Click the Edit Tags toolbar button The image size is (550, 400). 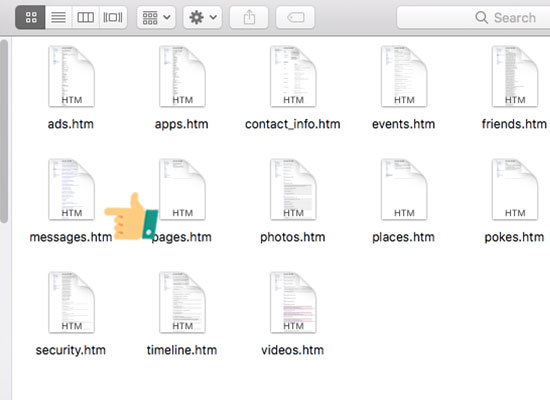coord(295,17)
